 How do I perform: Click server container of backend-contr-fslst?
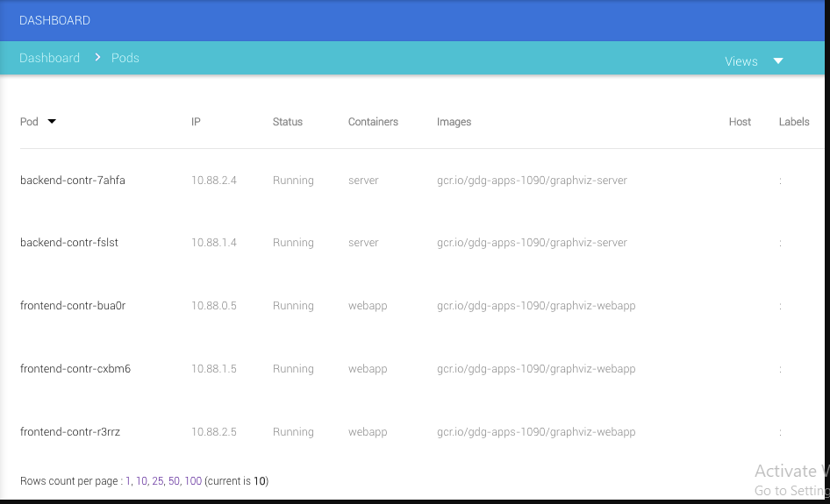[x=363, y=243]
